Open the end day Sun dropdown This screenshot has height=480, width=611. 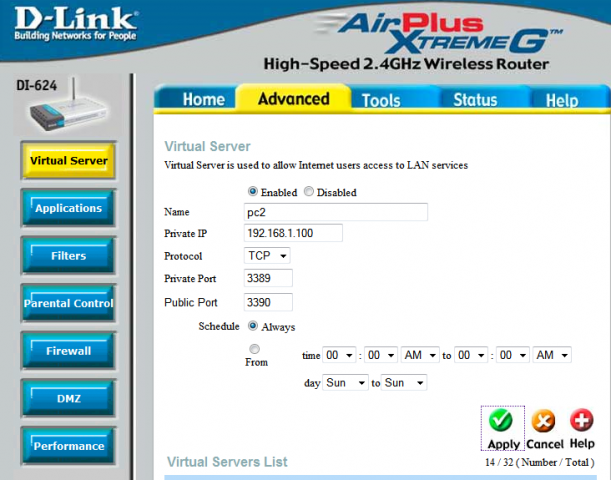pyautogui.click(x=404, y=383)
